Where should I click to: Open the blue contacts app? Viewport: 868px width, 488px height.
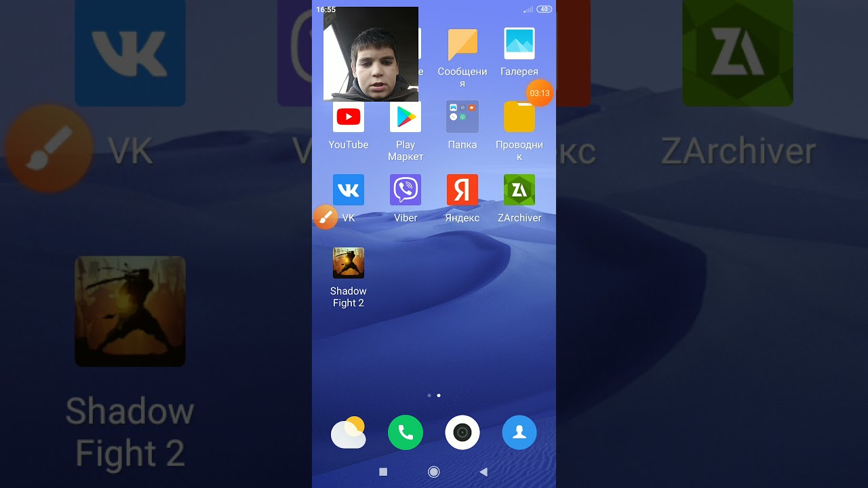tap(519, 432)
